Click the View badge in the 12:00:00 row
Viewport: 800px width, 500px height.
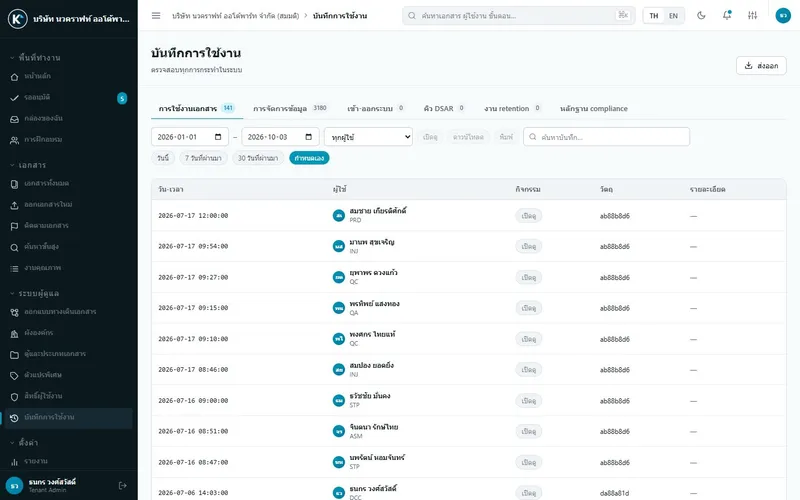[x=529, y=216]
